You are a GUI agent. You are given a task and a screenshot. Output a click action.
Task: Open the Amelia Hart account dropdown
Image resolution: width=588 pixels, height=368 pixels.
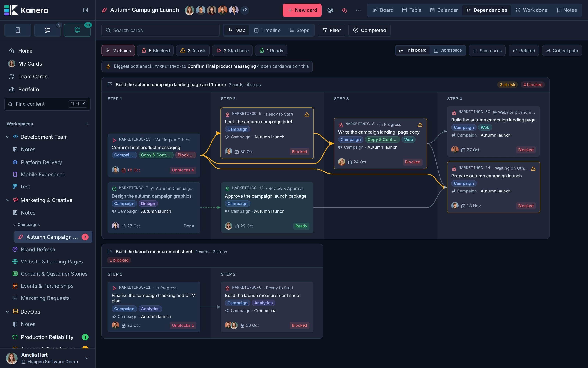pyautogui.click(x=87, y=358)
